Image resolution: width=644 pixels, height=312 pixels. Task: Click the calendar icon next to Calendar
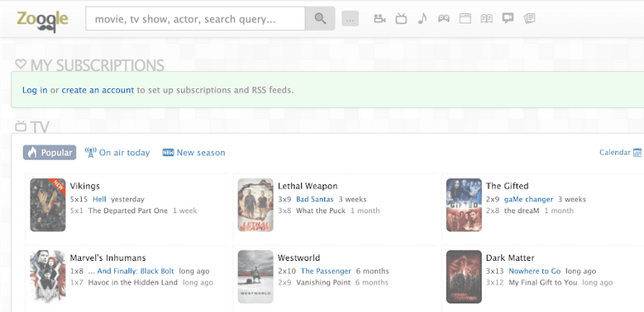tap(637, 153)
